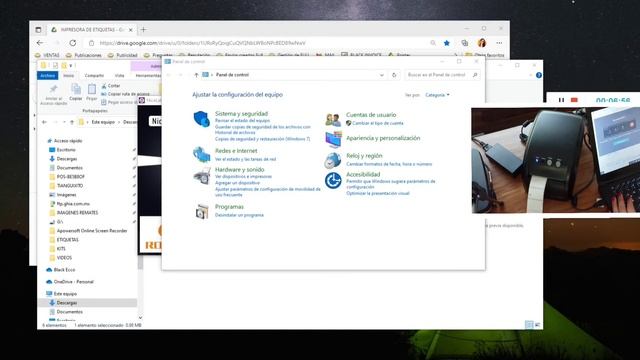640x360 pixels.
Task: Click the Edge address bar URL
Action: tap(202, 43)
